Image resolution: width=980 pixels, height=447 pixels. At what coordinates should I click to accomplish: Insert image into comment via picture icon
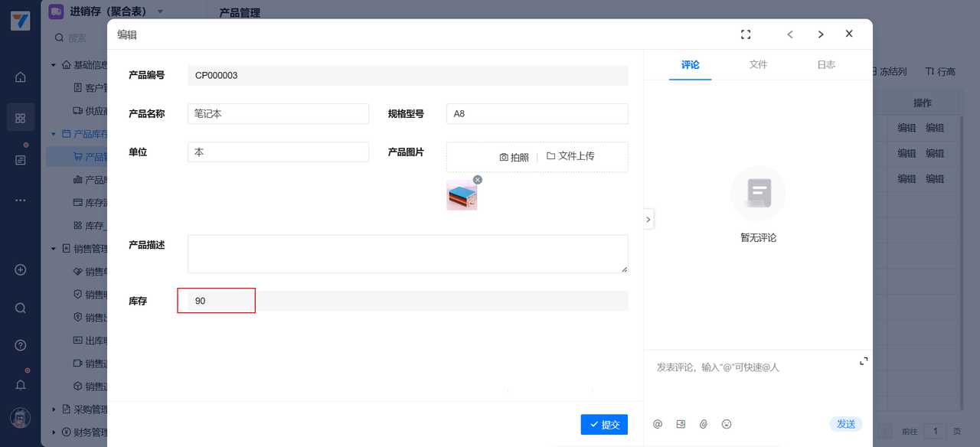pos(681,424)
